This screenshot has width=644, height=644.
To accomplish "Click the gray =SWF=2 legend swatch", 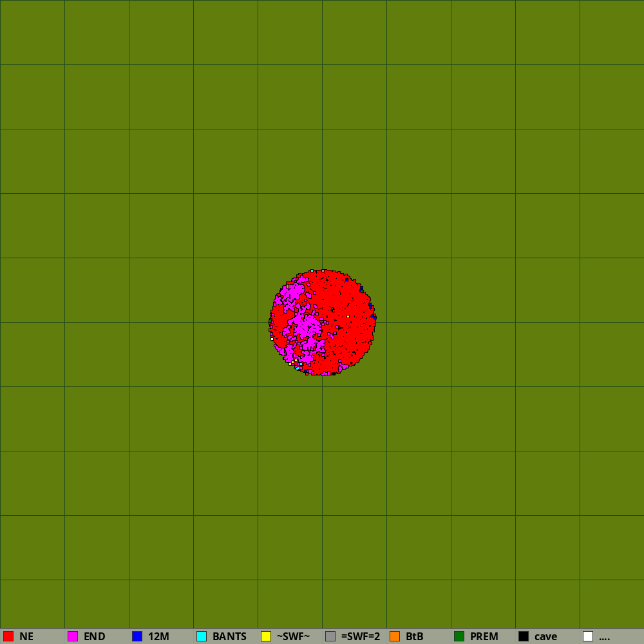I will [x=330, y=636].
